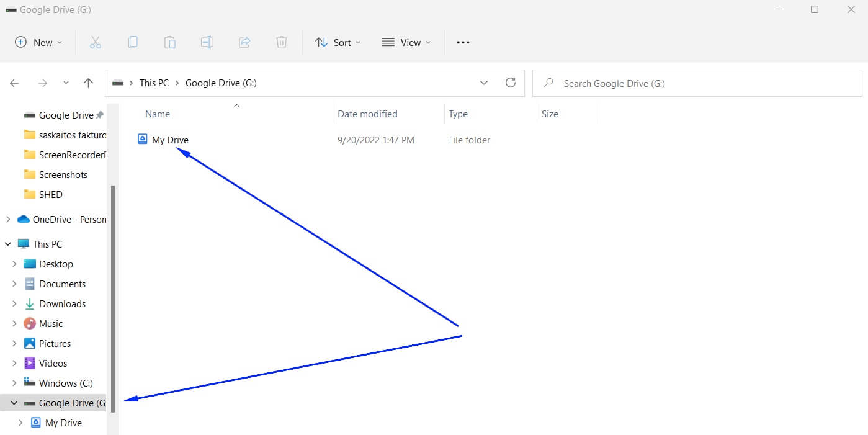Viewport: 868px width, 435px height.
Task: Click the navigation pane vertical scrollbar
Action: click(x=113, y=299)
